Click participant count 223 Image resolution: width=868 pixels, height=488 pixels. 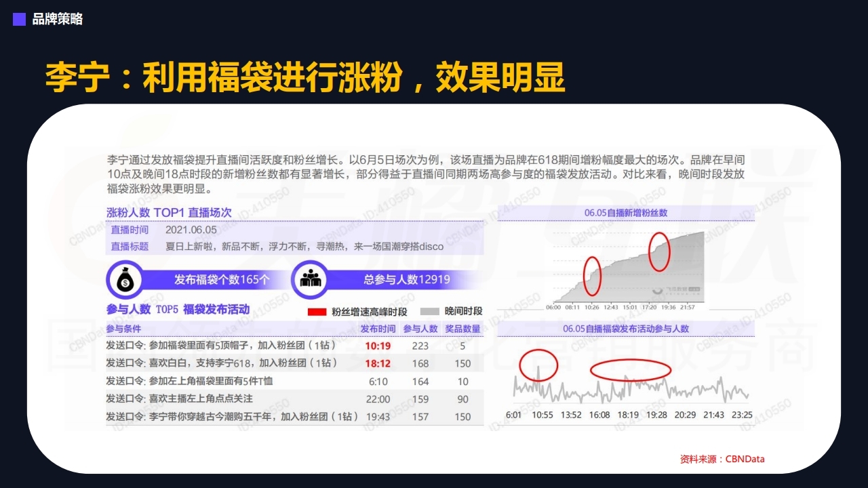click(x=420, y=346)
